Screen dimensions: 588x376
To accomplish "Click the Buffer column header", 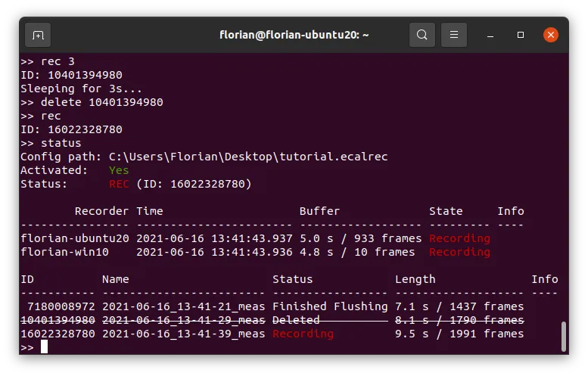I will point(319,211).
